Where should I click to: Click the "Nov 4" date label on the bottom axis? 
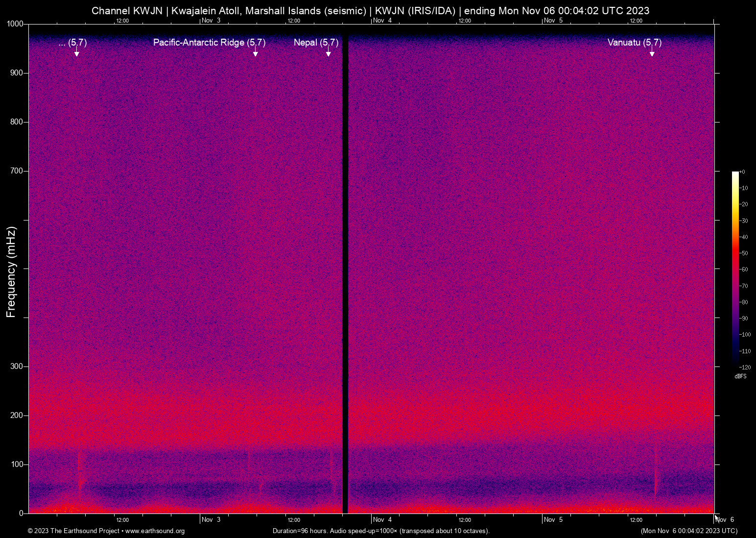(x=382, y=520)
